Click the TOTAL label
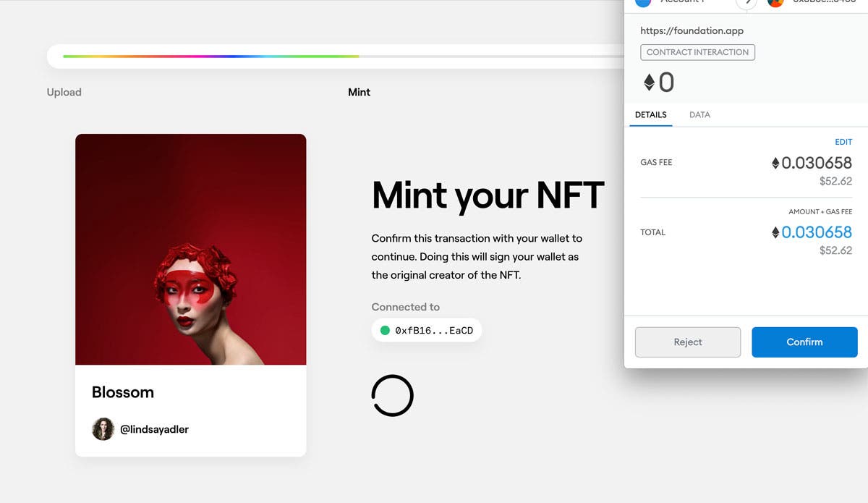 point(652,232)
